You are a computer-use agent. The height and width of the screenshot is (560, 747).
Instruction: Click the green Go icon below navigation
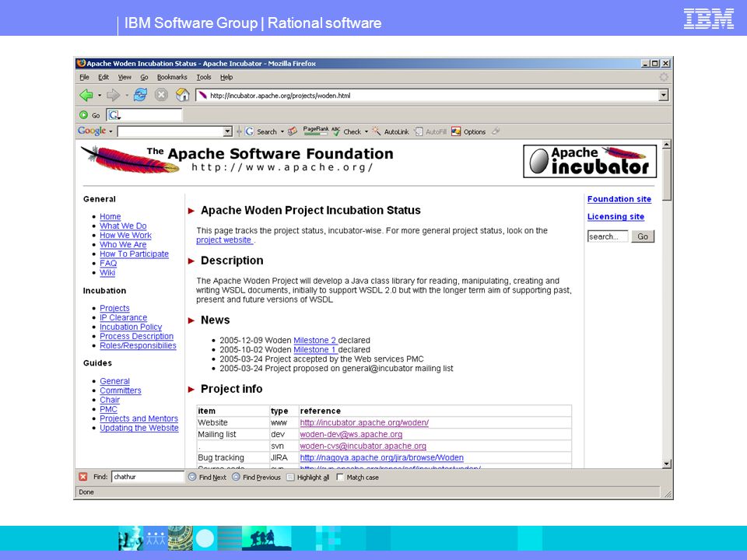[84, 115]
